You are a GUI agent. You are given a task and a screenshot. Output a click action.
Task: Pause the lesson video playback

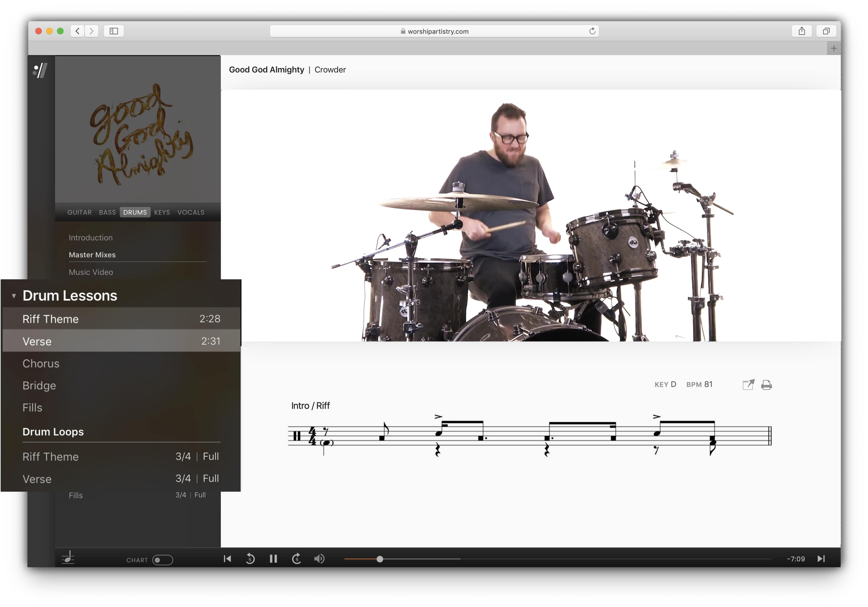point(273,559)
